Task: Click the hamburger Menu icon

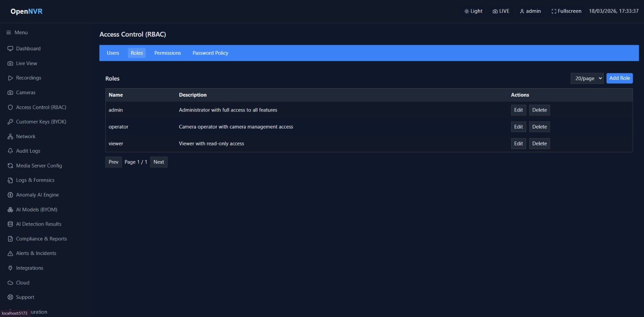Action: (8, 33)
